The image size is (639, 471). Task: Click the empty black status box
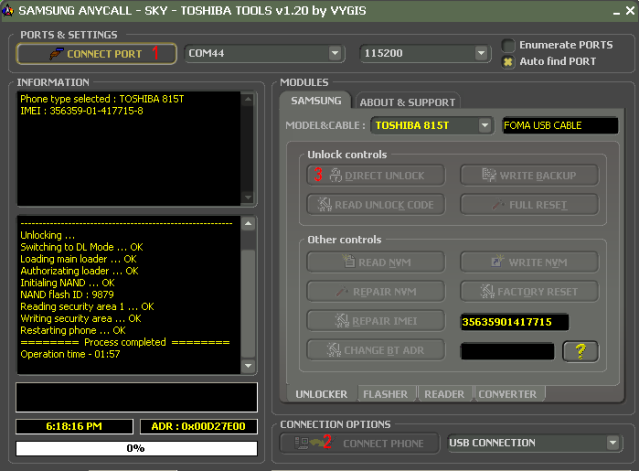137,397
